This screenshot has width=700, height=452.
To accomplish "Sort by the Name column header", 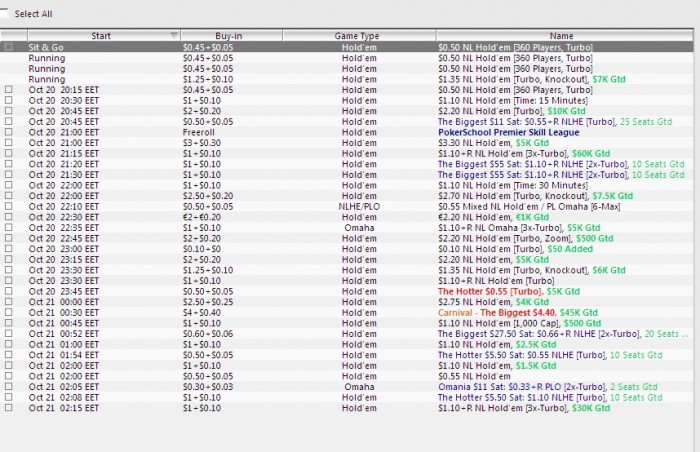I will click(564, 36).
